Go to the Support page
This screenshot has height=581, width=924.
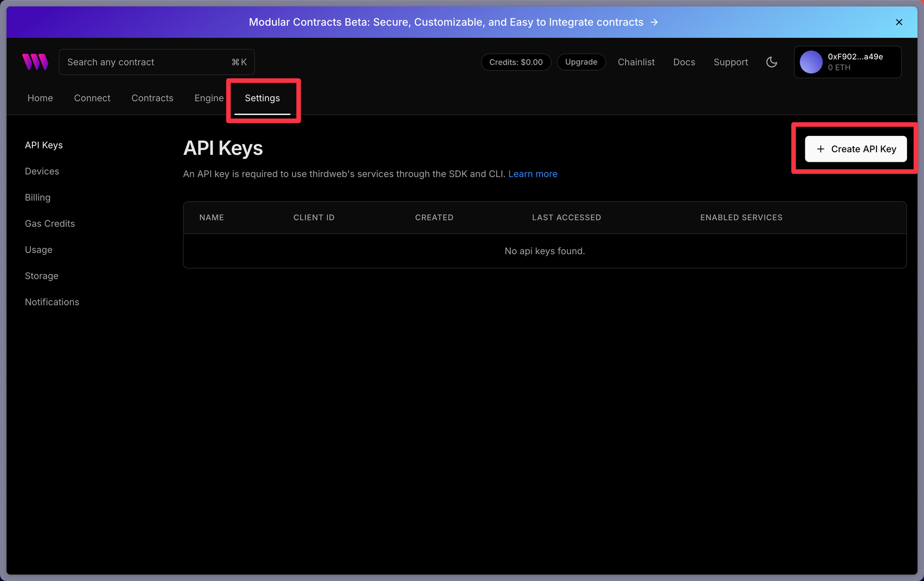tap(730, 62)
